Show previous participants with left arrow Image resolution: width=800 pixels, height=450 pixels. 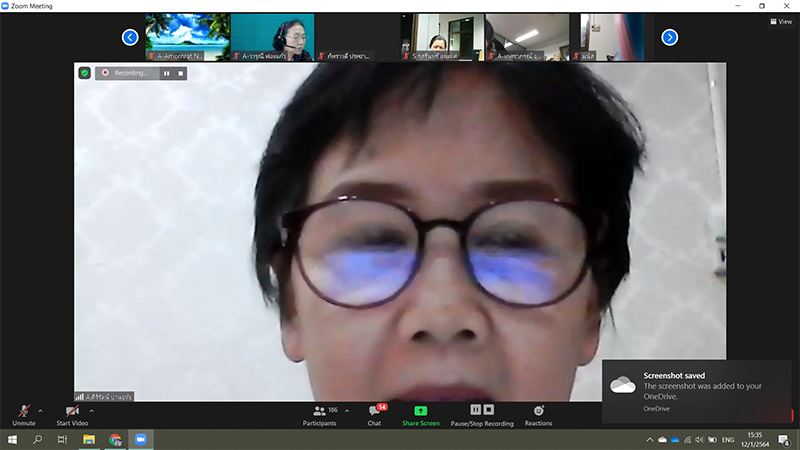pos(130,37)
